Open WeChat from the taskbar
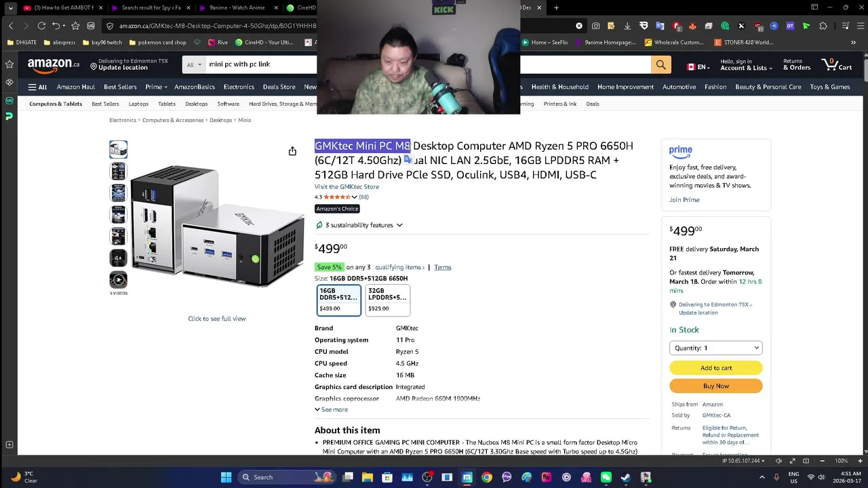Viewport: 868px width, 488px height. [606, 477]
